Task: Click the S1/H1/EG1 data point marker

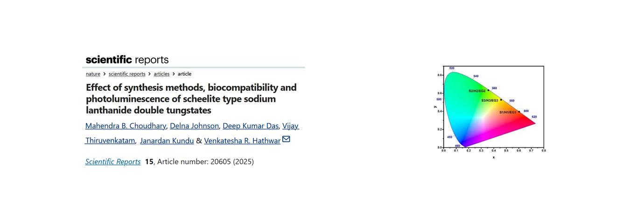Action: click(519, 112)
